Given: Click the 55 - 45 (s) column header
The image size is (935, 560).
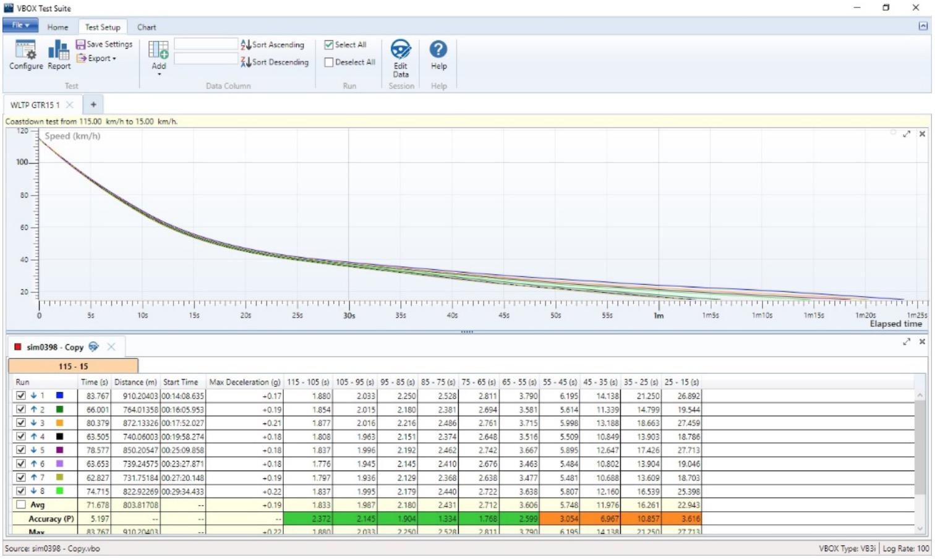Looking at the screenshot, I should point(560,382).
